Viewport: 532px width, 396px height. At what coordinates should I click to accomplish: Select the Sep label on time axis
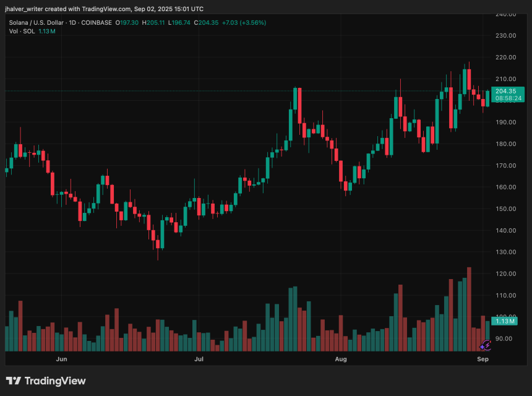click(x=483, y=359)
